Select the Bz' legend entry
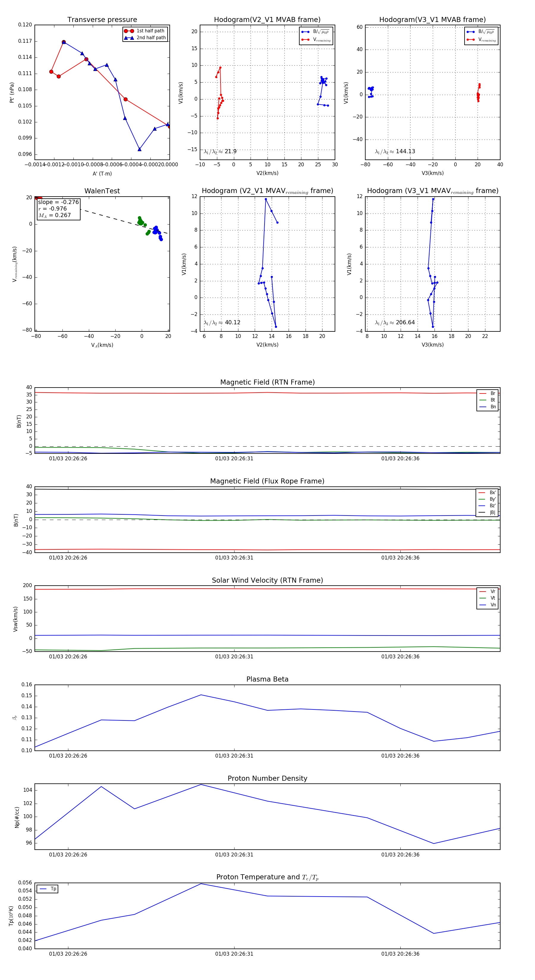535x980 pixels. [x=487, y=506]
